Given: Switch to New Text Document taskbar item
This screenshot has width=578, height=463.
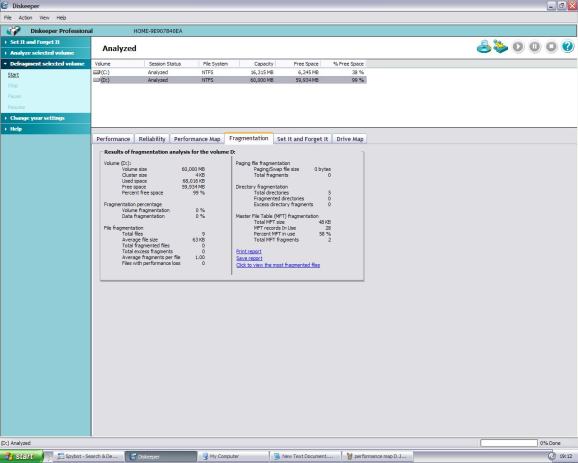Looking at the screenshot, I should click(x=305, y=456).
